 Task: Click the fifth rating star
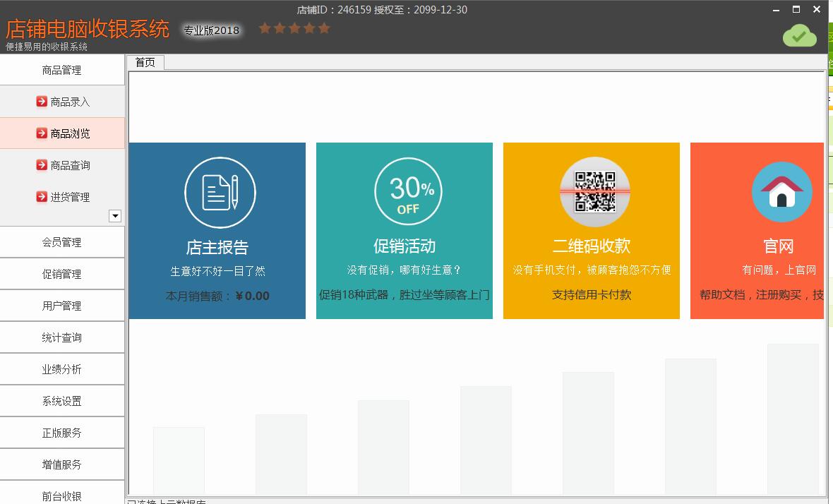tap(324, 28)
